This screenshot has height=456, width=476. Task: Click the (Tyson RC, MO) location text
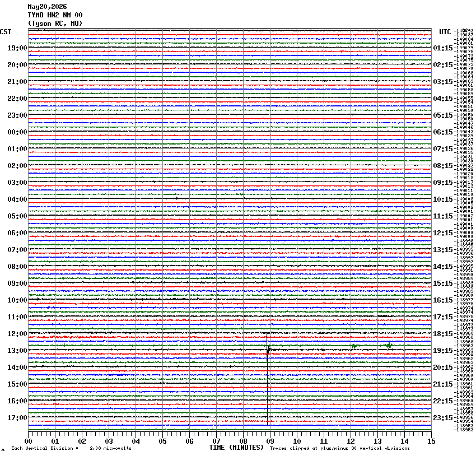55,24
